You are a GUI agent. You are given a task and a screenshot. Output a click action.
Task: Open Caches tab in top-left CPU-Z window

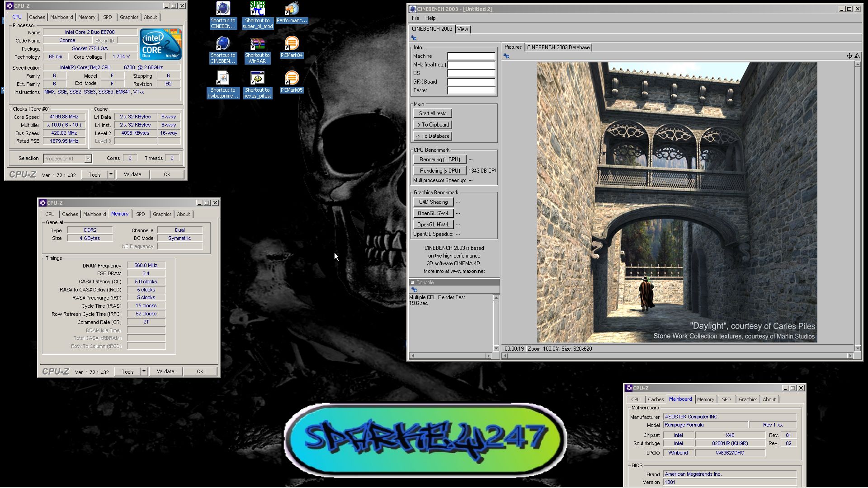pyautogui.click(x=37, y=17)
